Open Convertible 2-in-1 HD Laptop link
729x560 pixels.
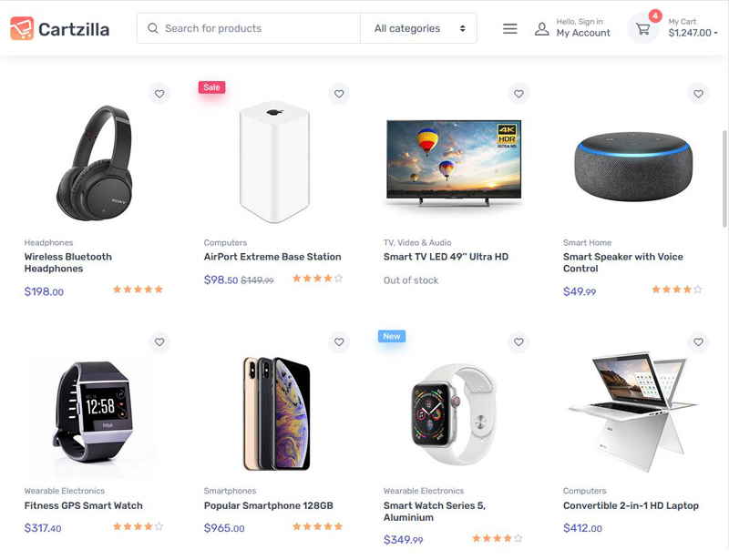631,505
